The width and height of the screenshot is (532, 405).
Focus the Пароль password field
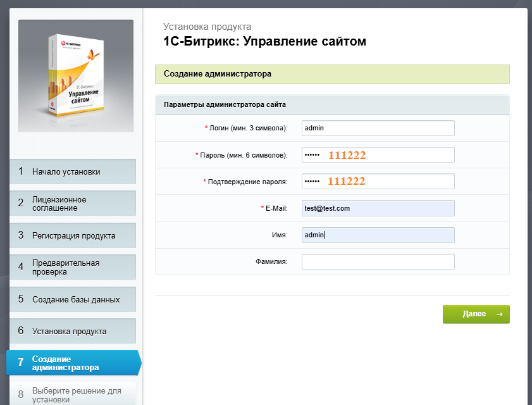tap(378, 155)
